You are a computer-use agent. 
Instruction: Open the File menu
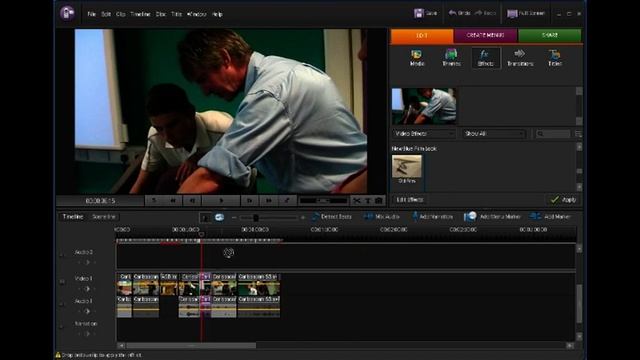(91, 14)
